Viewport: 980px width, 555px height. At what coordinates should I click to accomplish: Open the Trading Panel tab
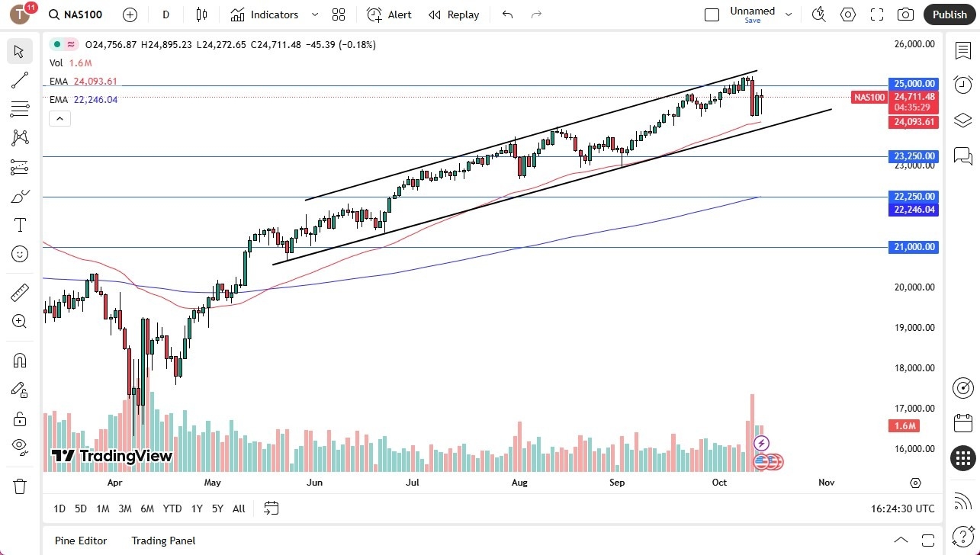(x=163, y=541)
